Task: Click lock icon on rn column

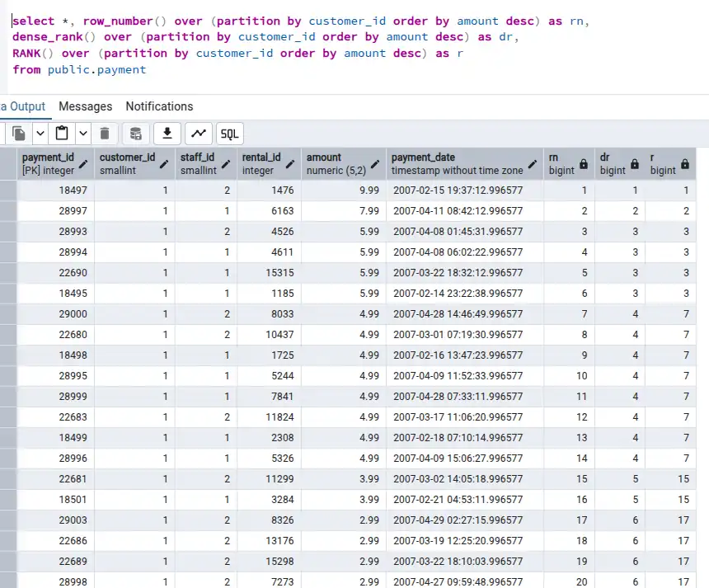Action: [x=584, y=164]
